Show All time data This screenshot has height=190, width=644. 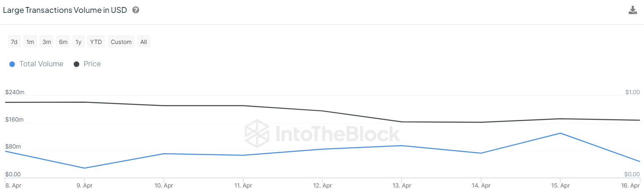143,42
